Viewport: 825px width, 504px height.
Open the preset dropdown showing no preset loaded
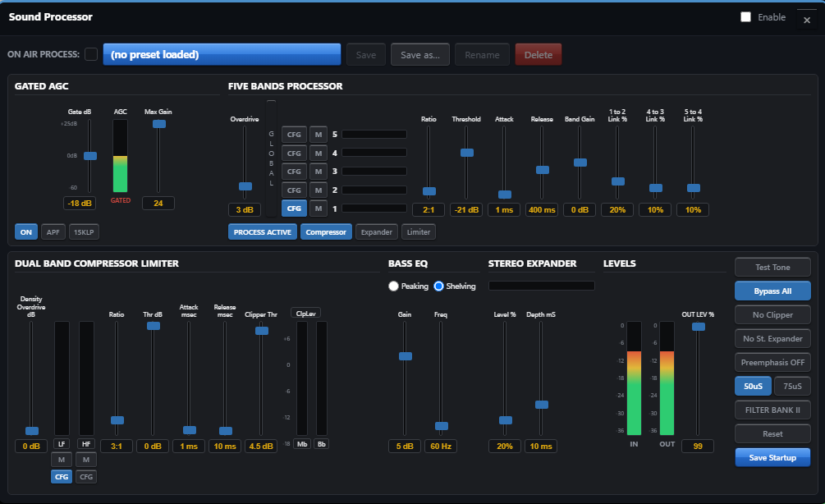click(x=222, y=54)
